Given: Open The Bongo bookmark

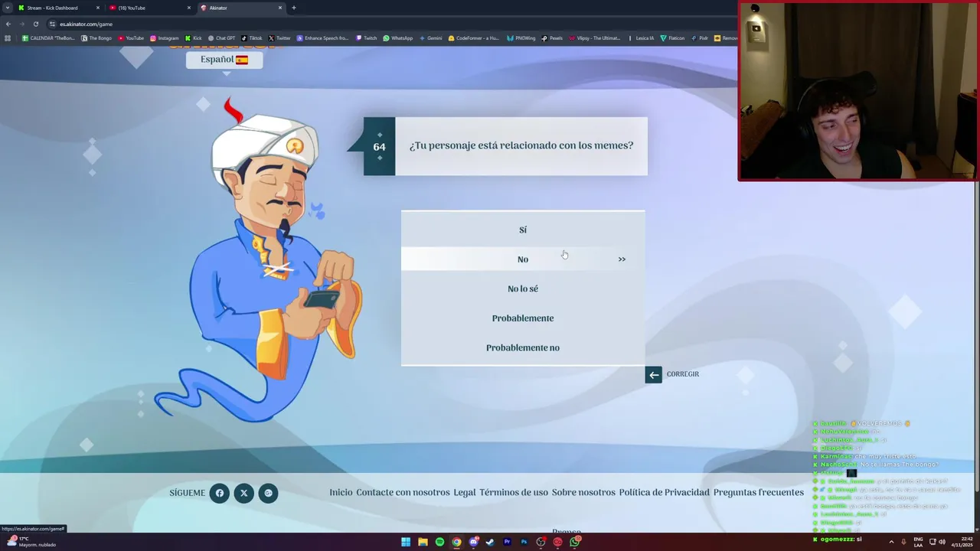Looking at the screenshot, I should click(x=96, y=38).
